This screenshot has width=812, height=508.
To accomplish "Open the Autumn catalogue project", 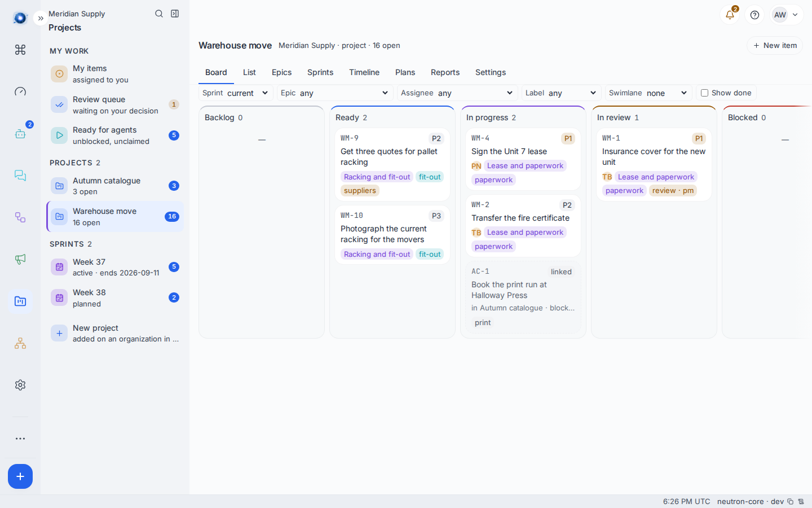I will 115,186.
